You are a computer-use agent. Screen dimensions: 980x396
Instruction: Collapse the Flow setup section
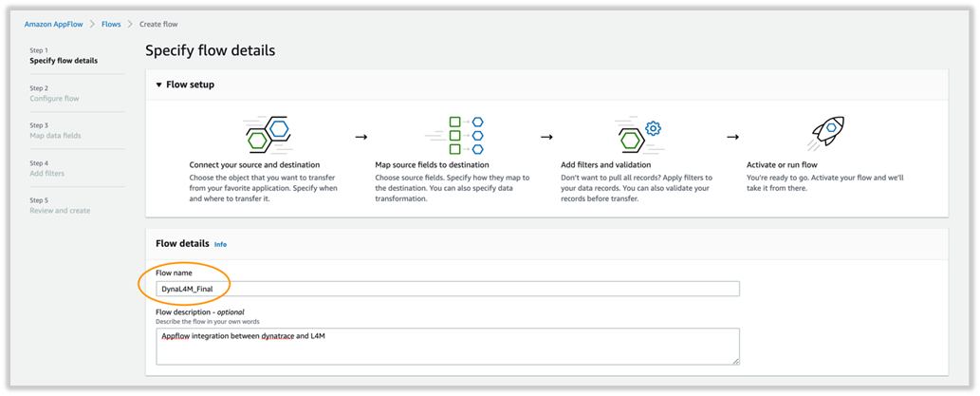(x=158, y=85)
